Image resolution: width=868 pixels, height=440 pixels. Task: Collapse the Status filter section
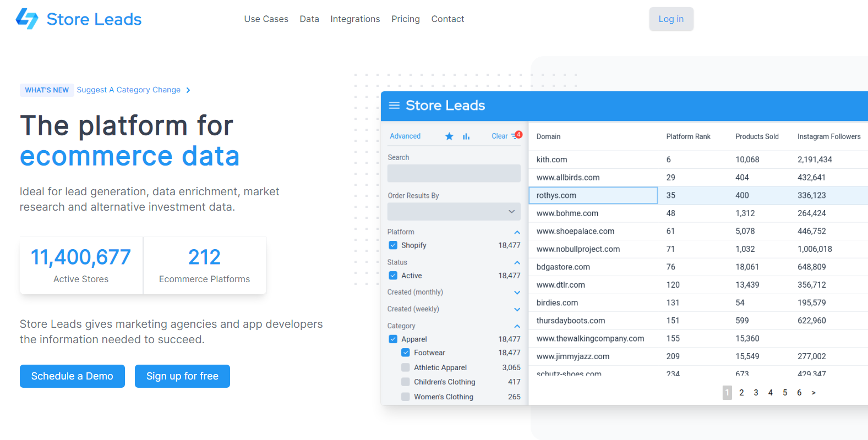(x=517, y=262)
